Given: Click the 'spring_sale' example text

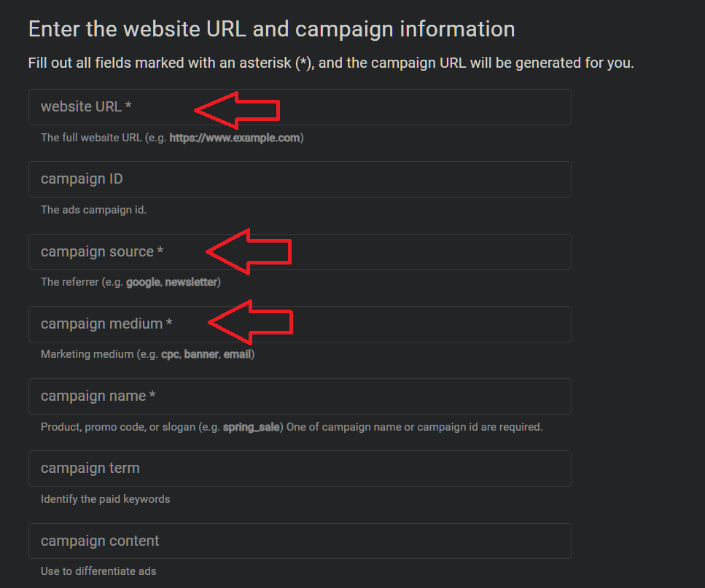Looking at the screenshot, I should (x=252, y=427).
